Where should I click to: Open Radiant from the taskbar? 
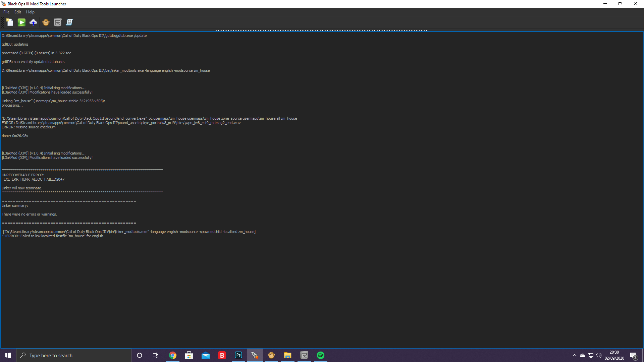304,355
